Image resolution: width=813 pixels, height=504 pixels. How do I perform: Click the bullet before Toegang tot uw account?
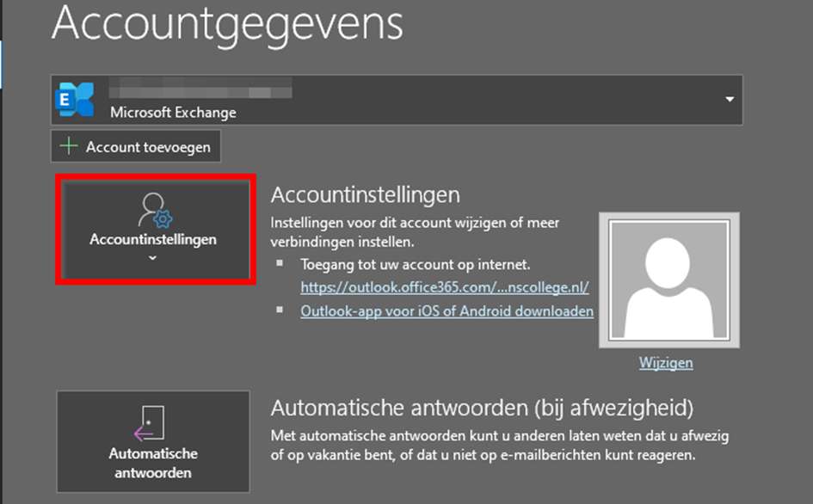[x=280, y=263]
